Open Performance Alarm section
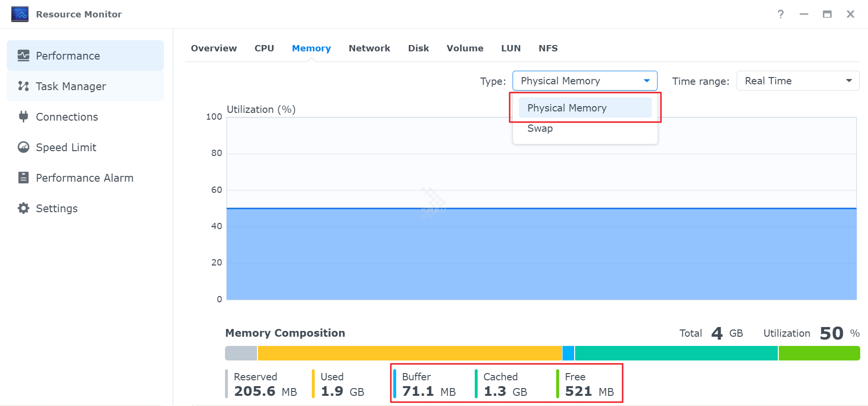Image resolution: width=868 pixels, height=406 pixels. 84,178
